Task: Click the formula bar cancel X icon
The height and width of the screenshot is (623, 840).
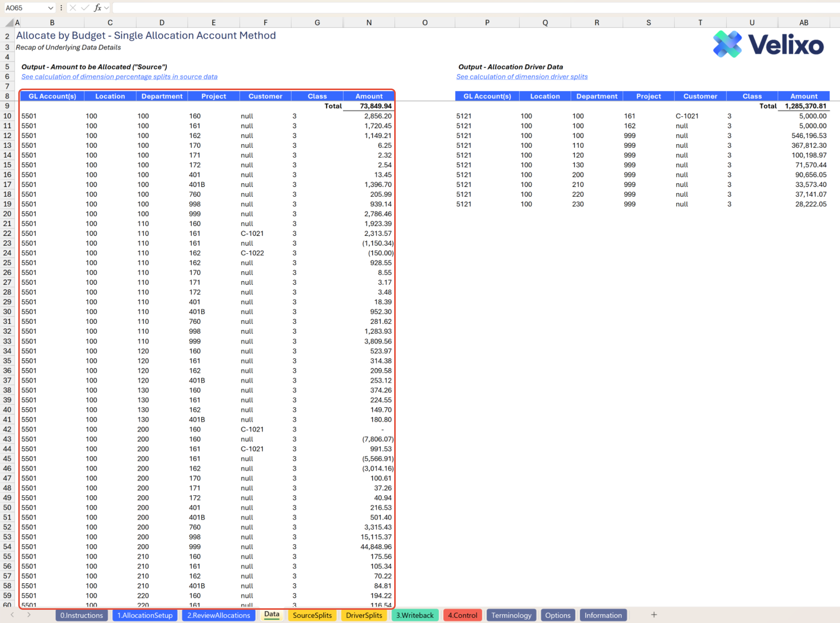Action: click(x=73, y=7)
